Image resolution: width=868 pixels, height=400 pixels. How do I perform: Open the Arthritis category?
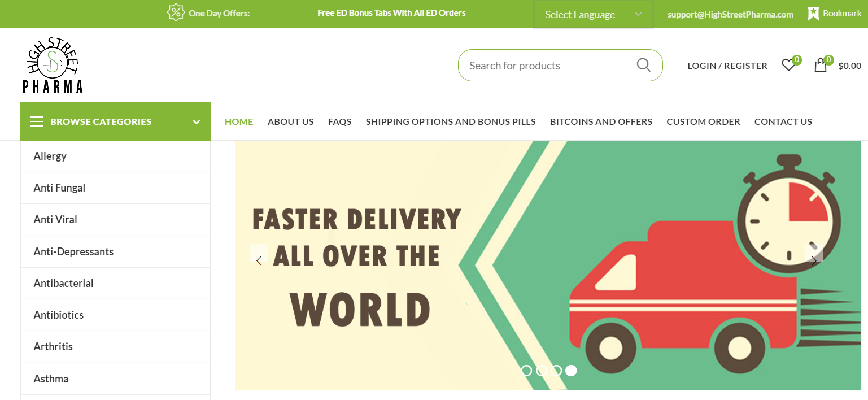click(x=115, y=346)
